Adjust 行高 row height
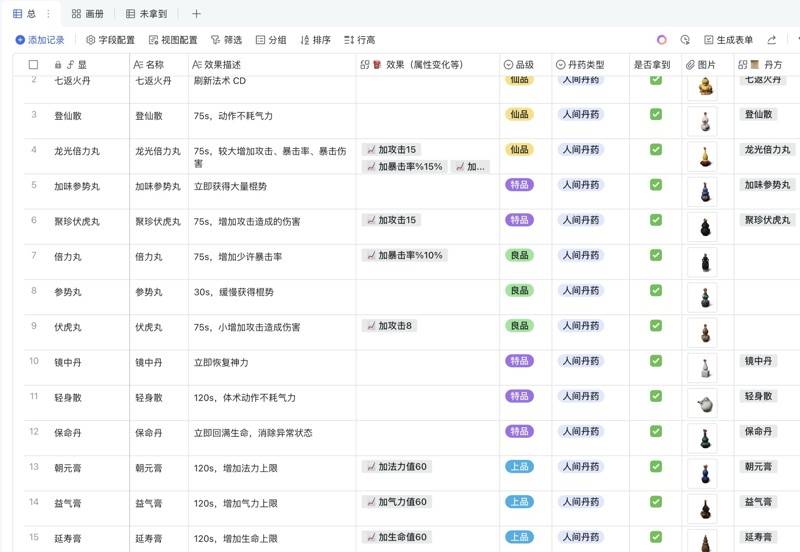Viewport: 800px width, 552px height. click(x=360, y=40)
